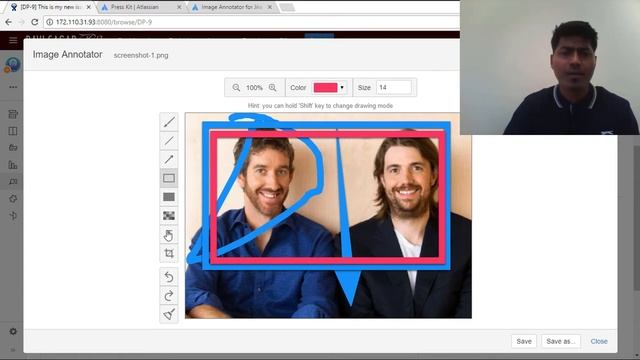Open the components puzzle icon in sidebar
Image resolution: width=640 pixels, height=360 pixels.
(13, 199)
